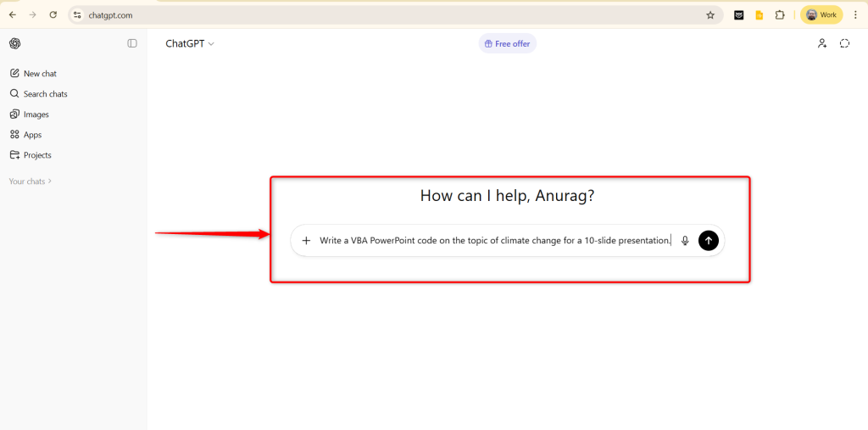Click the Images icon in sidebar
The width and height of the screenshot is (868, 430).
point(15,114)
